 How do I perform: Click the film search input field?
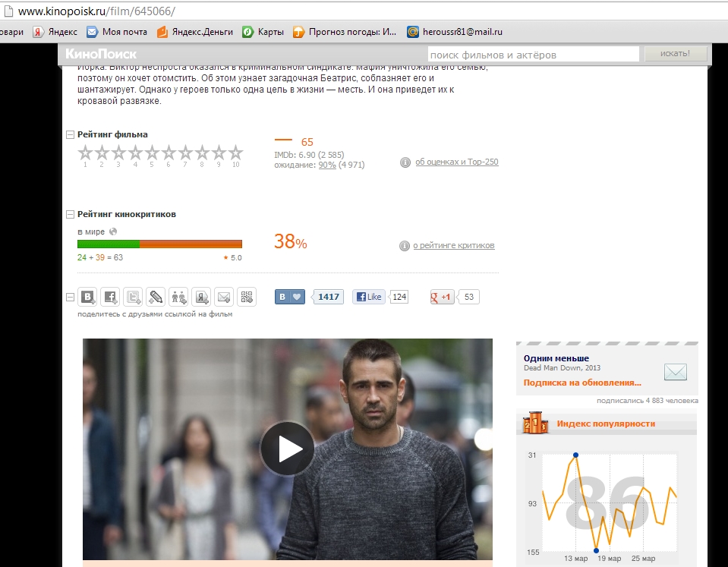533,55
